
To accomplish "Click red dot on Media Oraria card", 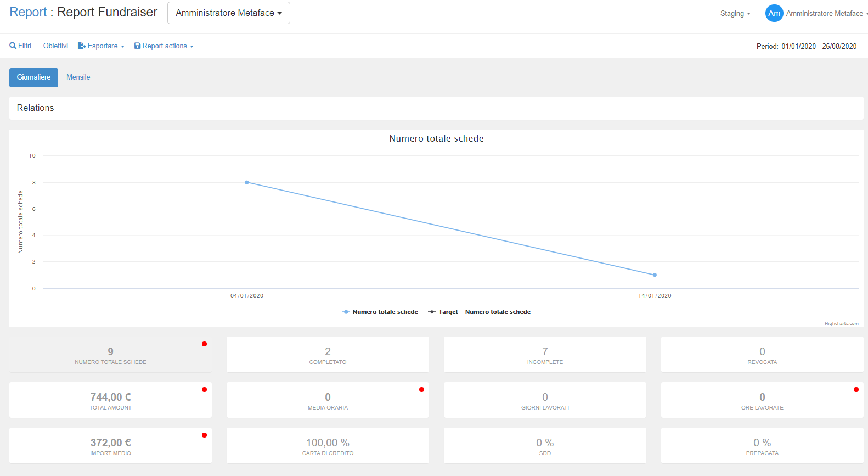I will point(421,390).
